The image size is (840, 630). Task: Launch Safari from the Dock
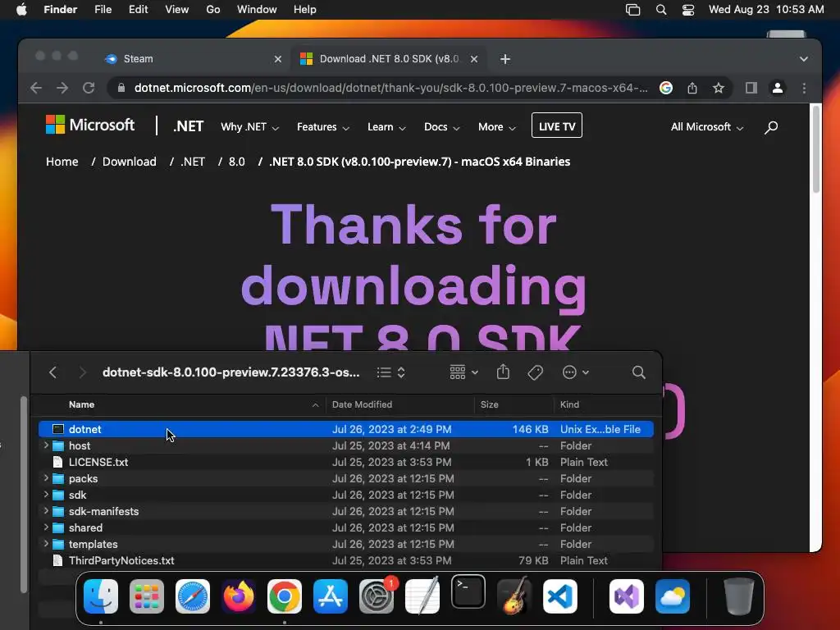pyautogui.click(x=193, y=596)
